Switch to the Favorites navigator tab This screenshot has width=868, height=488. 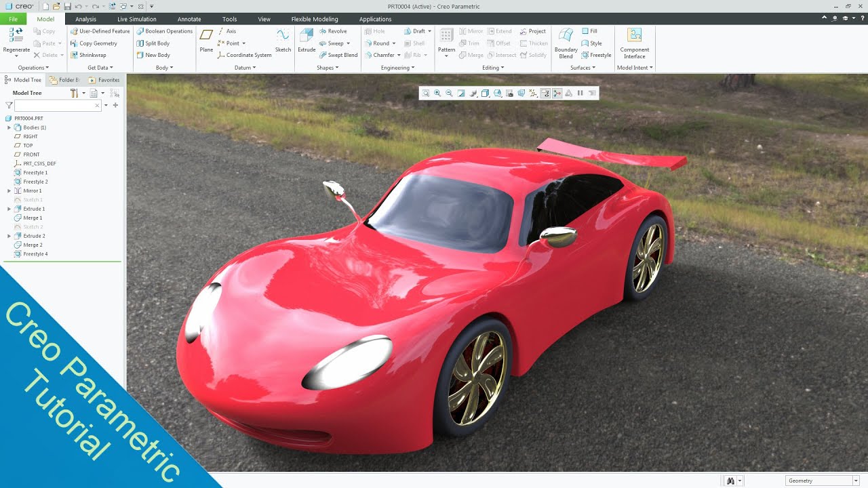104,80
